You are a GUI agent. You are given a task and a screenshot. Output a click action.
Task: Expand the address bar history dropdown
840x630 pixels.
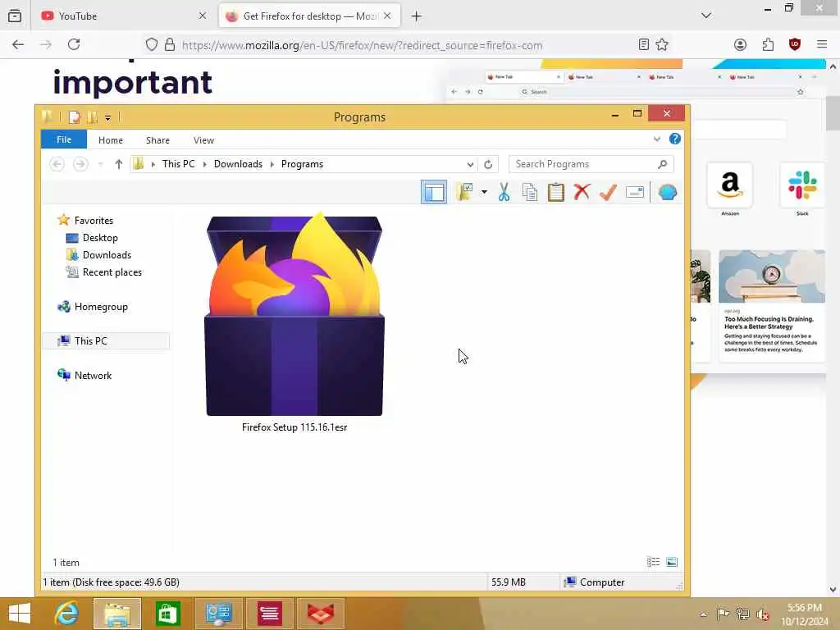[x=470, y=164]
